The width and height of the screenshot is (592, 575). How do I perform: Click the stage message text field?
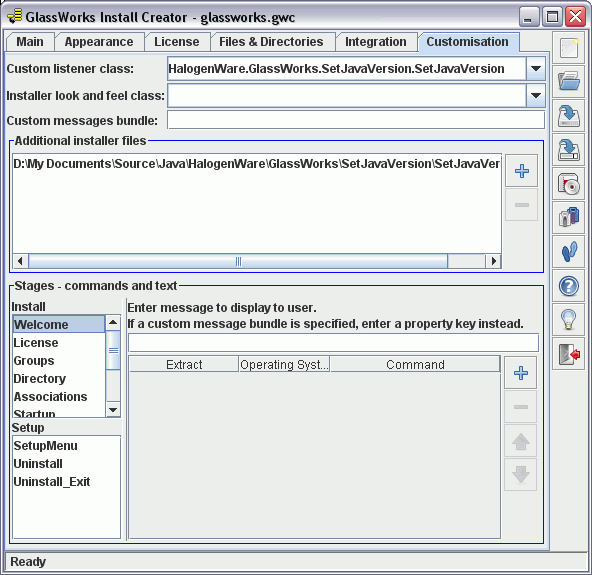click(333, 343)
